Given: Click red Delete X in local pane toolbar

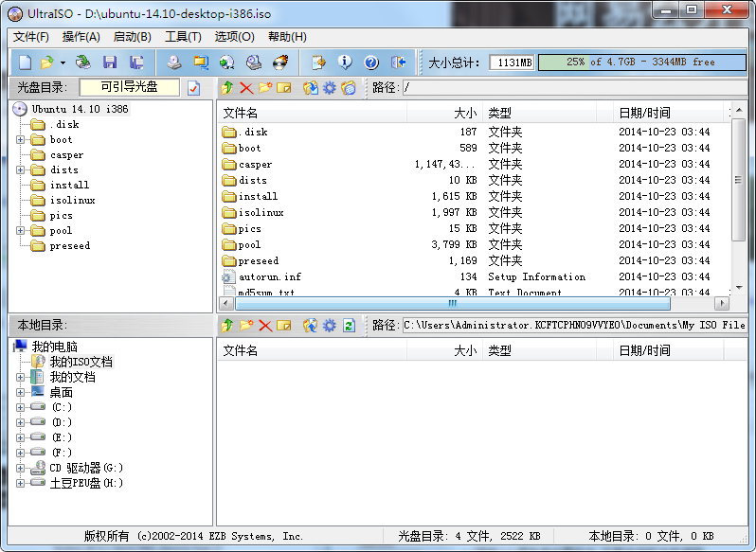Looking at the screenshot, I should coord(265,326).
